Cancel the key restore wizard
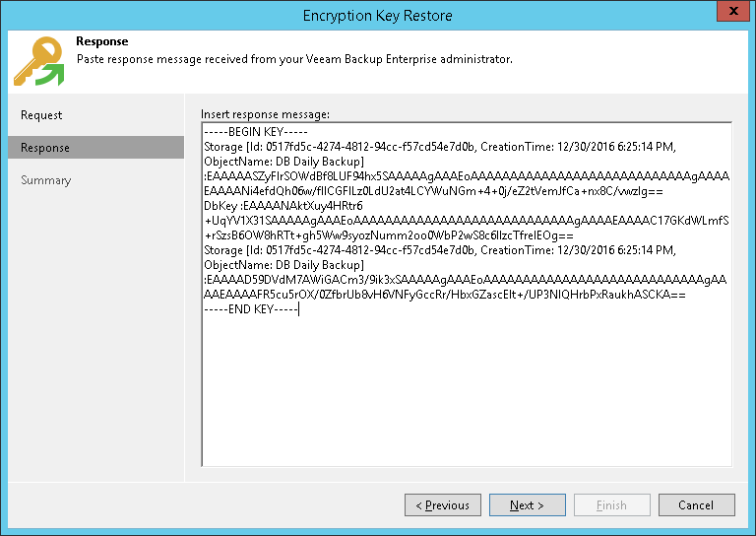The image size is (756, 536). tap(696, 505)
